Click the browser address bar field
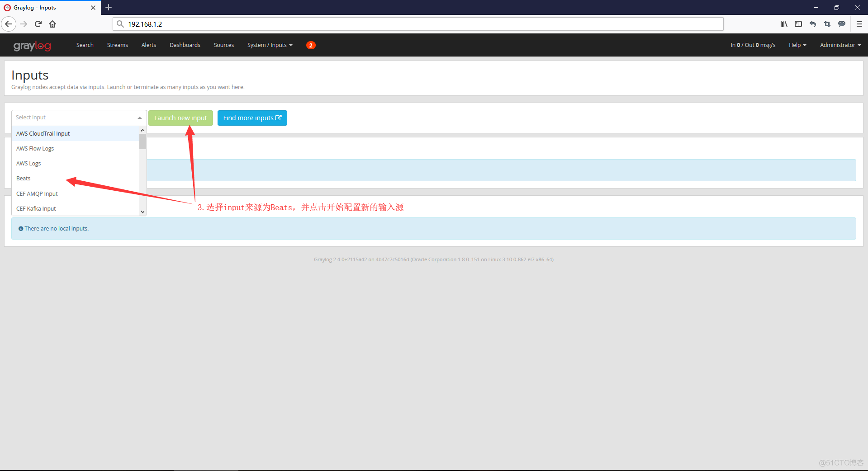This screenshot has width=868, height=471. [x=418, y=24]
